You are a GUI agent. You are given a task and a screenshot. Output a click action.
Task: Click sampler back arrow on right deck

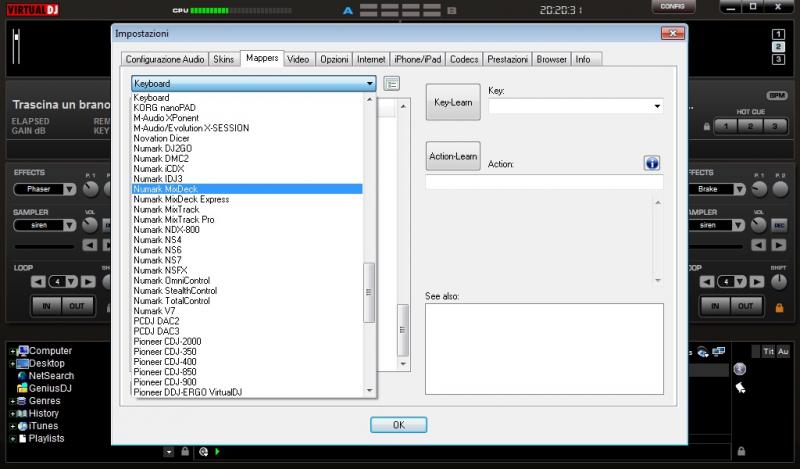click(759, 245)
